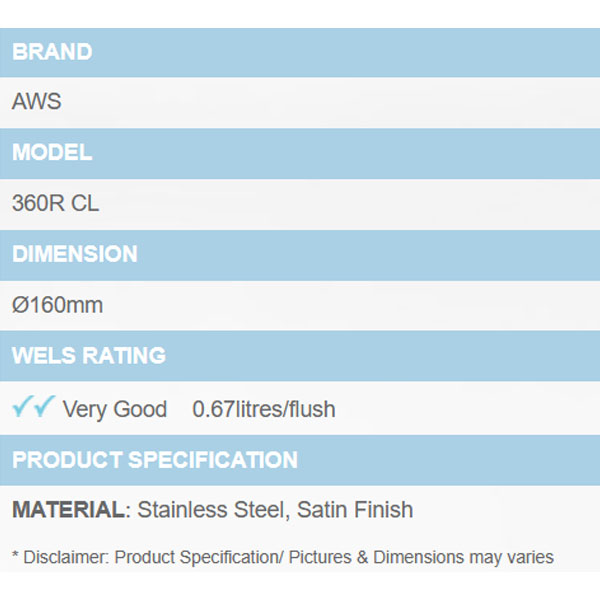Image resolution: width=600 pixels, height=600 pixels.
Task: Click the second blue tick rating icon
Action: point(43,406)
